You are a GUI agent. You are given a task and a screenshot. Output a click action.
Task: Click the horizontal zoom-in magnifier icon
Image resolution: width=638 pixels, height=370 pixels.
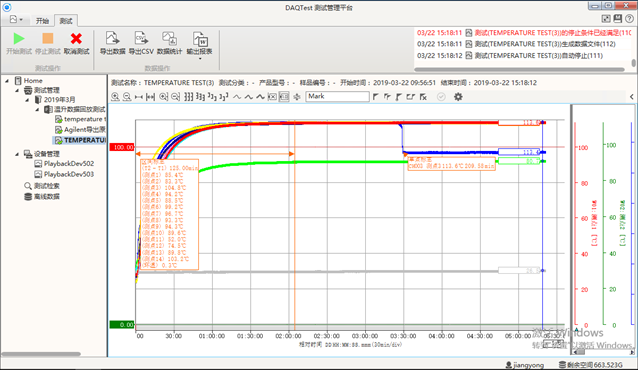coord(115,96)
